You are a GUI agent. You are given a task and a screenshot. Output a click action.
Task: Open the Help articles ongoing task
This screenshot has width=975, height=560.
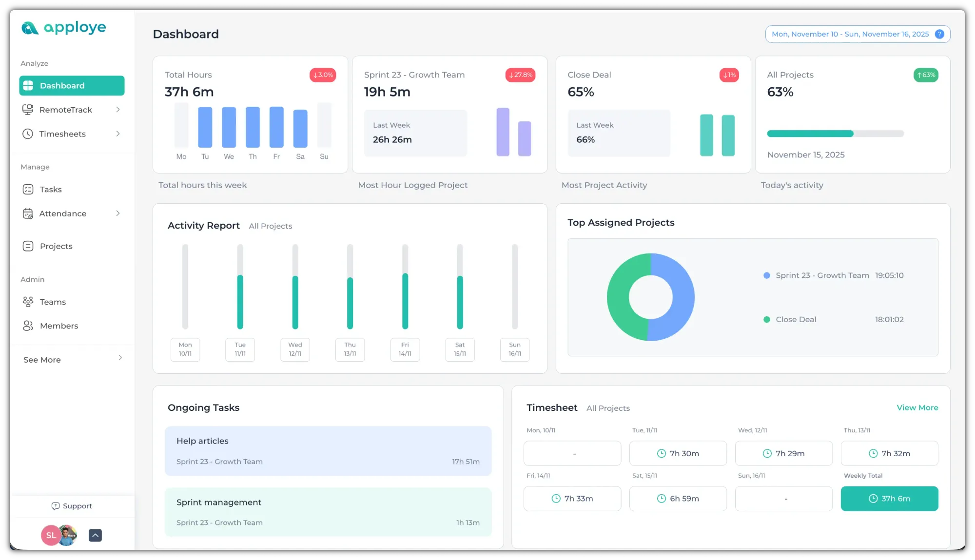328,451
